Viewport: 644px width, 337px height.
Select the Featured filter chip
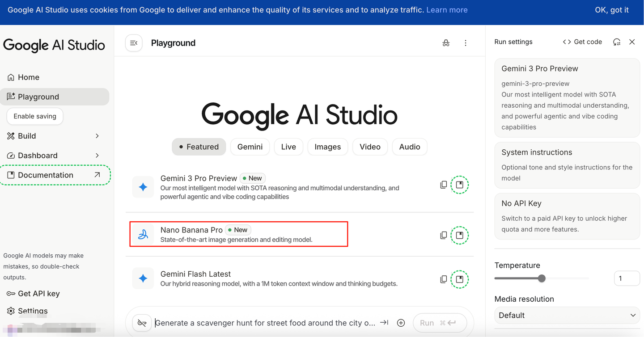(199, 147)
